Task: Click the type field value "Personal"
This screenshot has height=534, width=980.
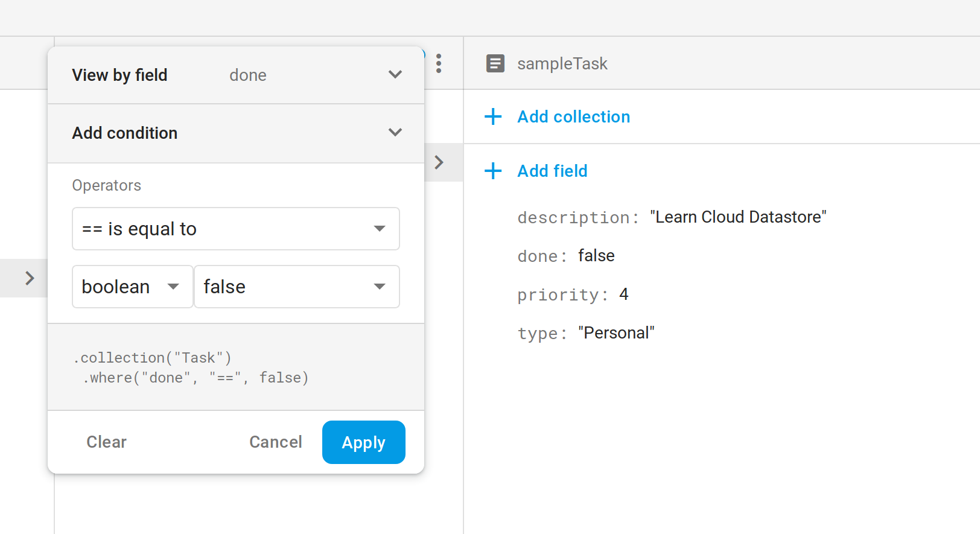Action: pyautogui.click(x=616, y=333)
